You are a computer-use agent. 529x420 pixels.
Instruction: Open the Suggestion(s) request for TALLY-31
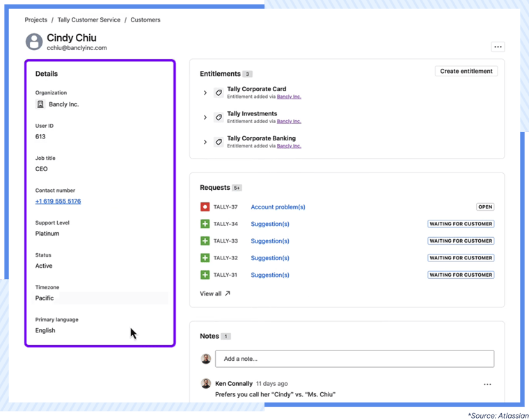click(270, 275)
